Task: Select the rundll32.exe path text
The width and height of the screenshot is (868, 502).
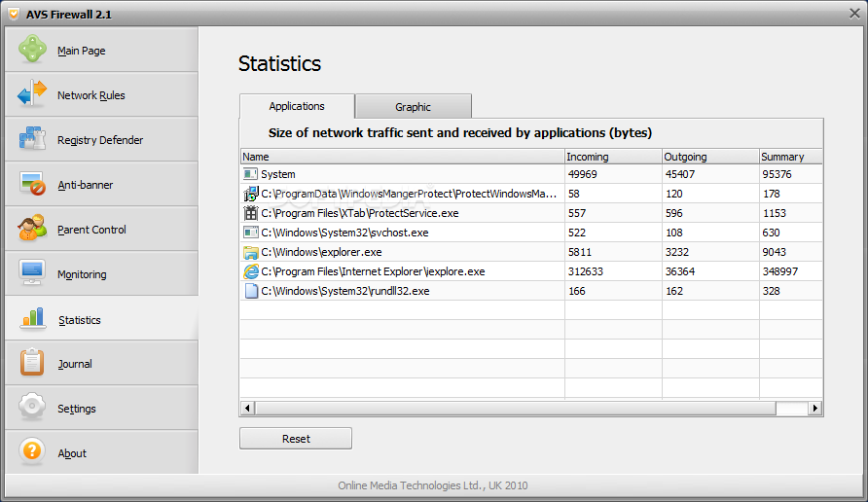Action: point(345,291)
